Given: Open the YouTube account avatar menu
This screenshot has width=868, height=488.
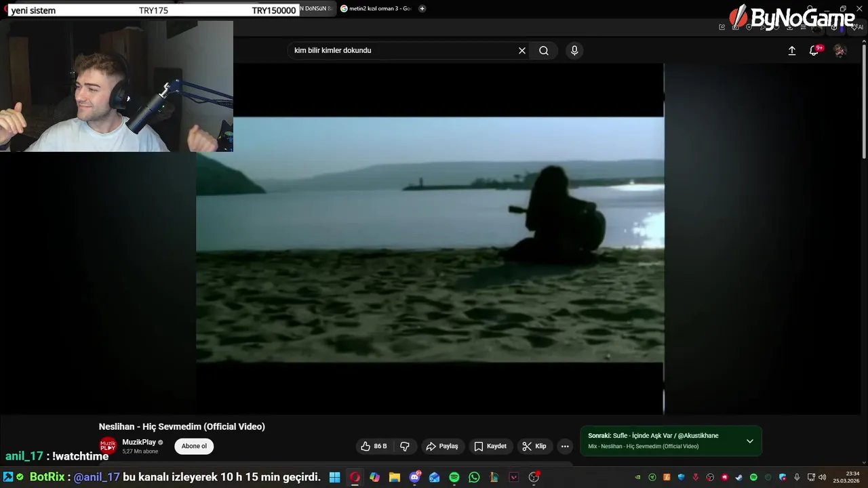Looking at the screenshot, I should (840, 51).
